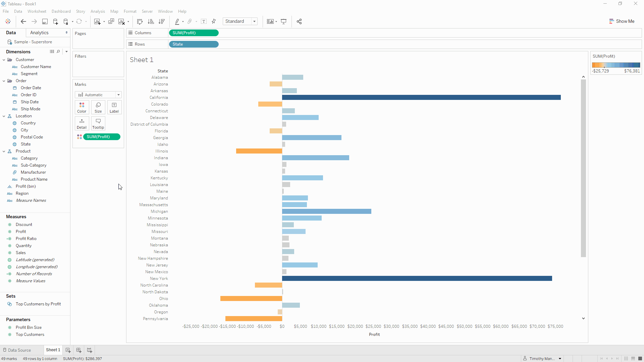Click the Duplicate sheet toolbar icon
This screenshot has width=644, height=362.
click(x=111, y=21)
